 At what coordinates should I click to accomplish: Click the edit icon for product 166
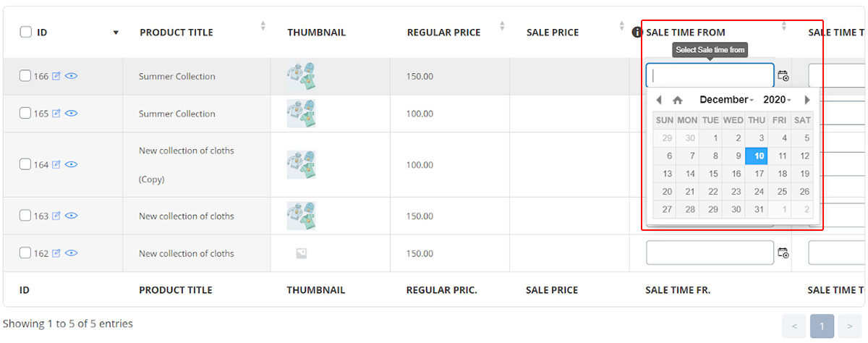[56, 76]
